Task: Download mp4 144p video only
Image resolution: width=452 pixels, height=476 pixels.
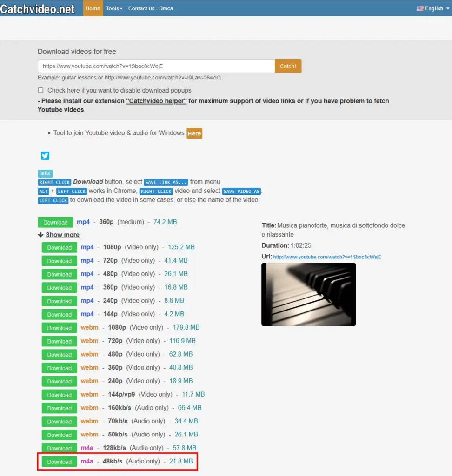Action: tap(59, 314)
